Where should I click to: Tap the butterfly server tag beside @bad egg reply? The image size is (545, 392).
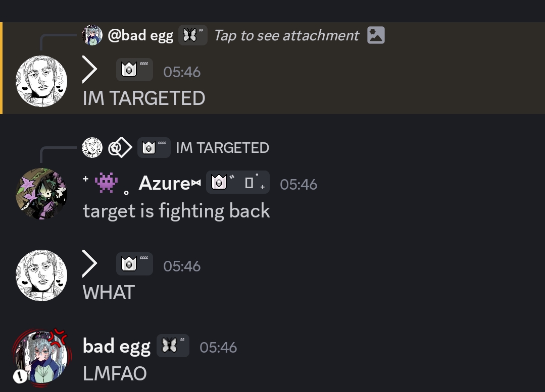coord(193,35)
